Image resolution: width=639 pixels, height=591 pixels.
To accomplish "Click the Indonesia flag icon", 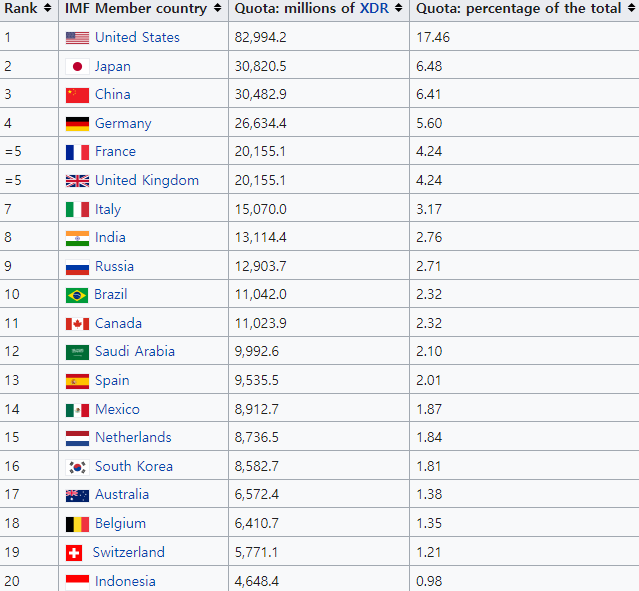I will click(77, 582).
